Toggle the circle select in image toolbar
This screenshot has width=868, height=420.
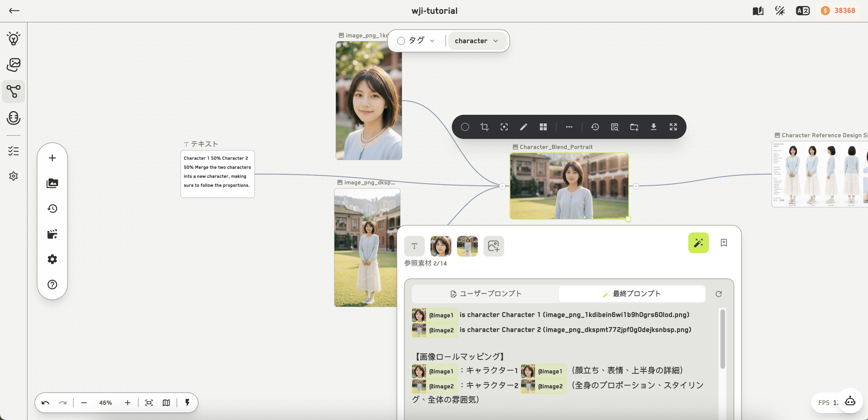point(465,127)
